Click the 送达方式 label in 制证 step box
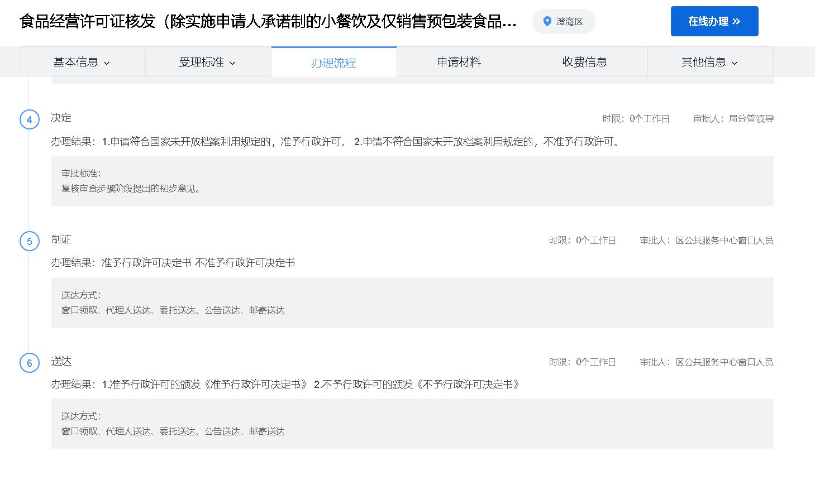The image size is (815, 504). [82, 295]
